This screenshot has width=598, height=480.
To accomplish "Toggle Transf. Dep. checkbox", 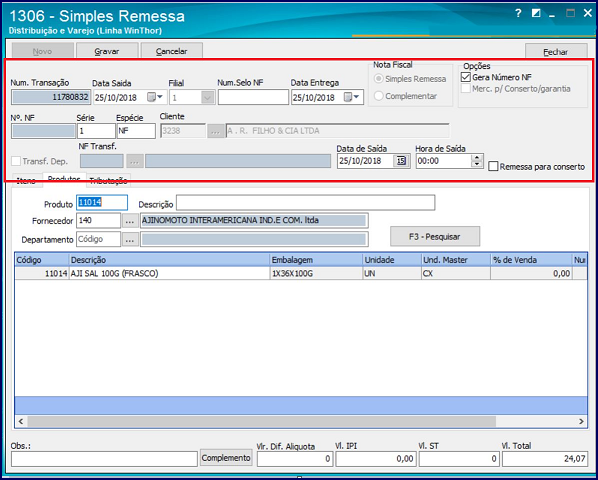I will tap(16, 161).
